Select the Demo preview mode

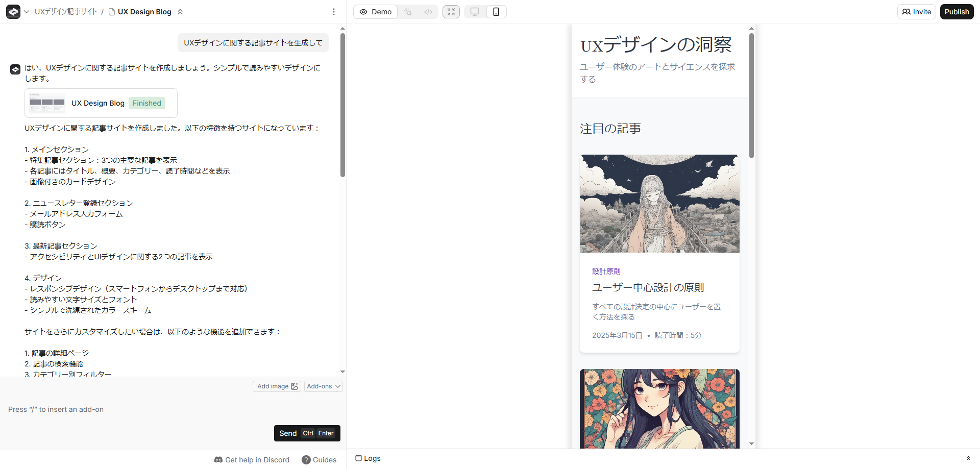point(376,12)
